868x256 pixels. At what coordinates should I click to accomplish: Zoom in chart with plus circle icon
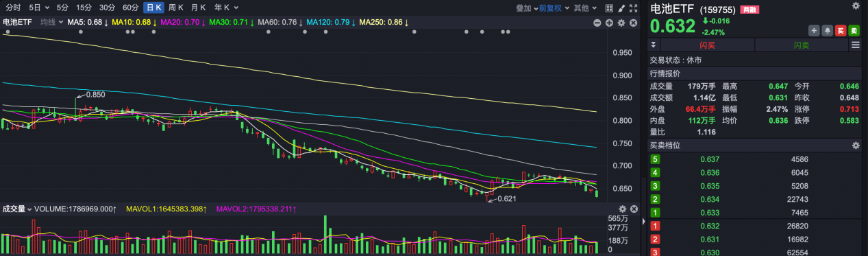coord(609,23)
